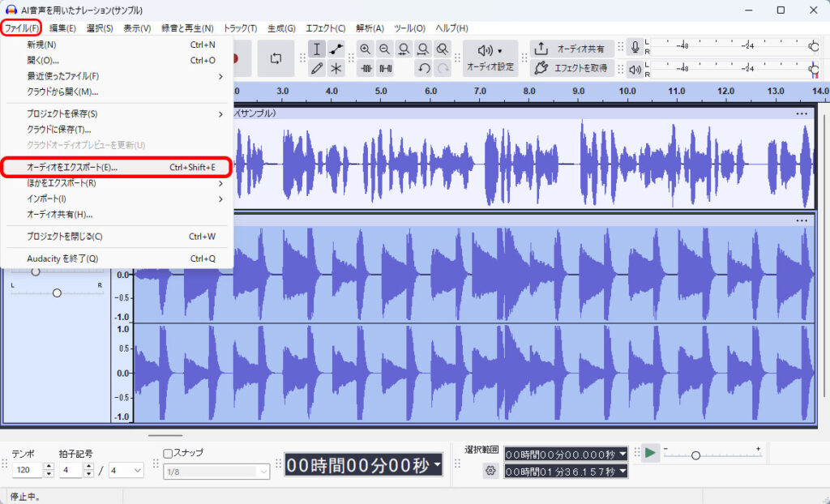This screenshot has height=504, width=830.
Task: Choose オーディオをエクスポート(E)... entry
Action: (x=117, y=167)
